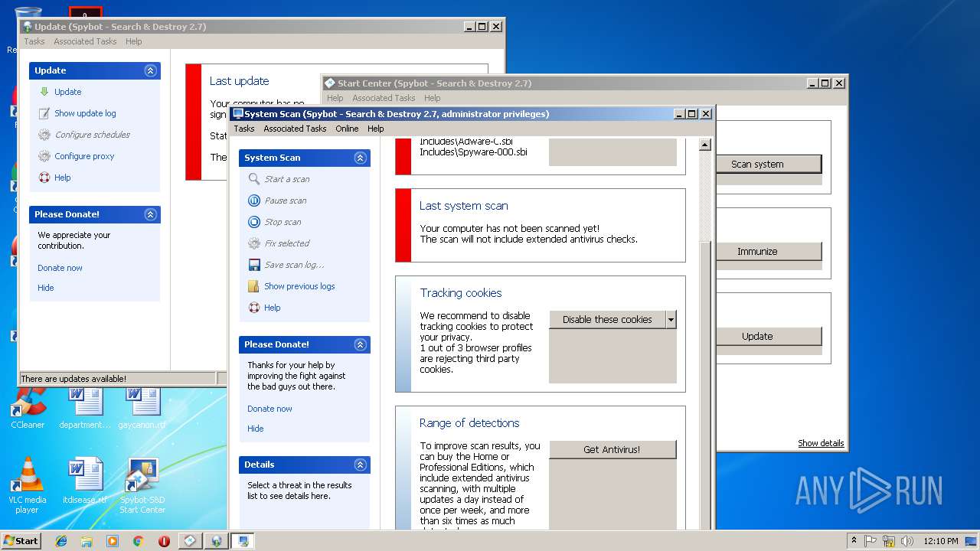The width and height of the screenshot is (980, 551).
Task: Click System Scan scrollbar up arrow
Action: point(705,145)
